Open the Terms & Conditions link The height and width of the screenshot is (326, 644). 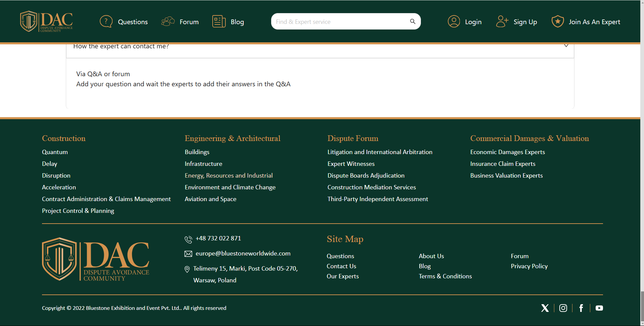coord(445,276)
